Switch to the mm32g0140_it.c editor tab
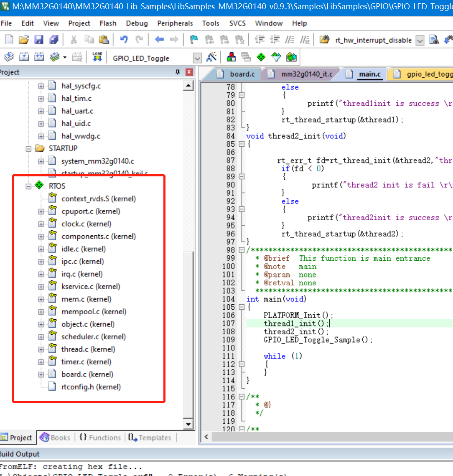Viewport: 453px width, 476px height. point(306,74)
